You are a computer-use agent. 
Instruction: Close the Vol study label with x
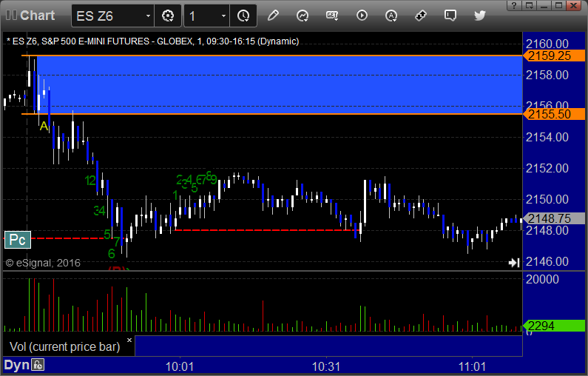(x=129, y=340)
